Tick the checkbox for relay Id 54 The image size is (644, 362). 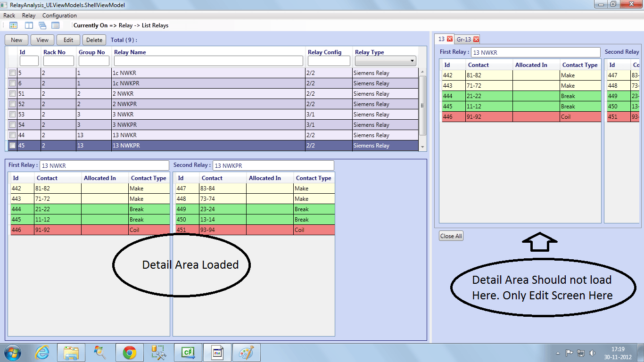[x=12, y=125]
